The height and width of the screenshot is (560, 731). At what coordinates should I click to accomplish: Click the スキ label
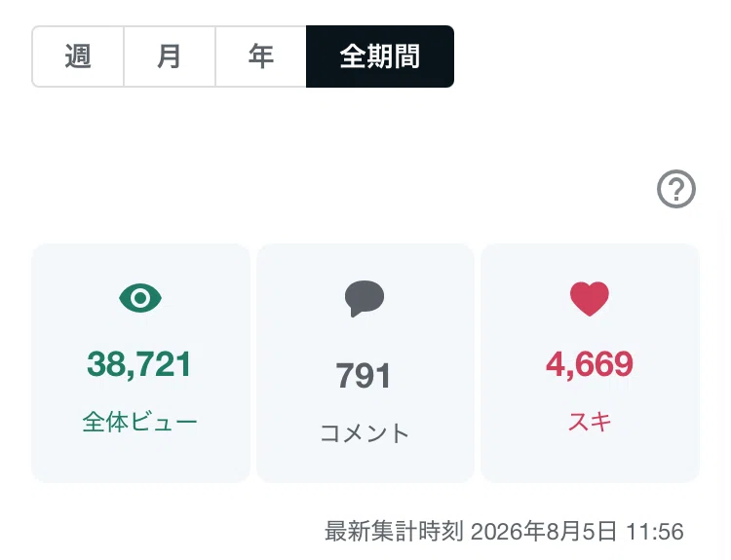(590, 422)
